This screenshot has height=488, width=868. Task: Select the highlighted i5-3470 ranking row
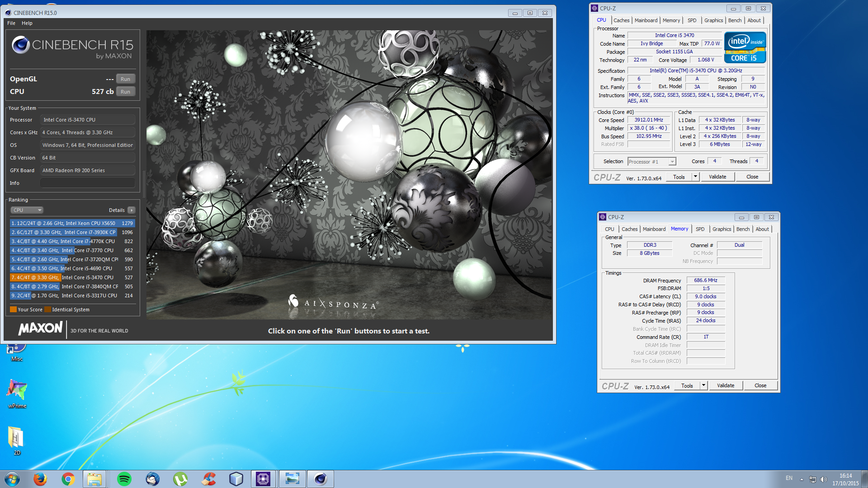point(72,277)
